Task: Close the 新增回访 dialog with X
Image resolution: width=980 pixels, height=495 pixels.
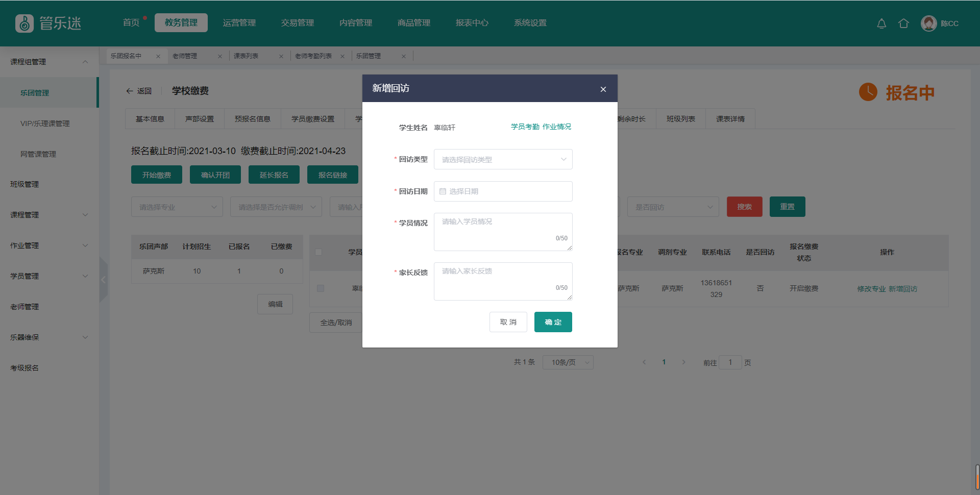Action: (603, 89)
